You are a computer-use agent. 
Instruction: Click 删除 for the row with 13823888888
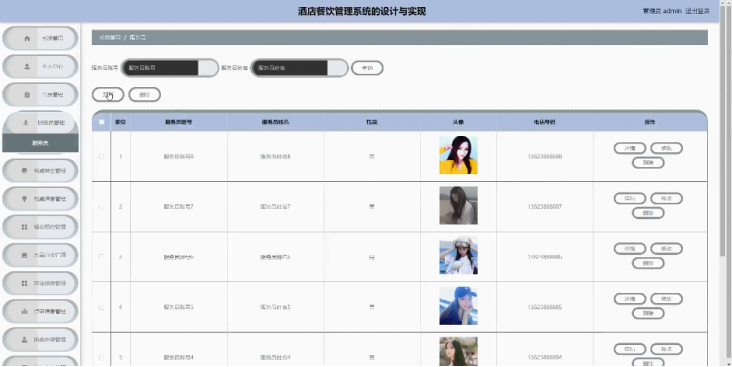(x=648, y=163)
